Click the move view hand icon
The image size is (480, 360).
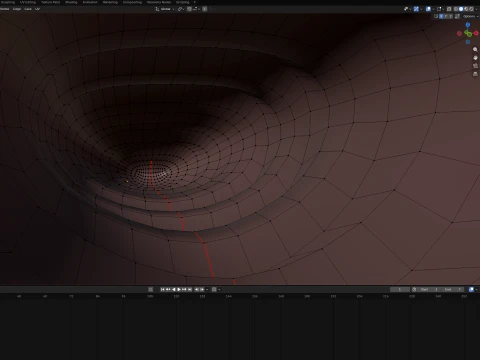[475, 58]
